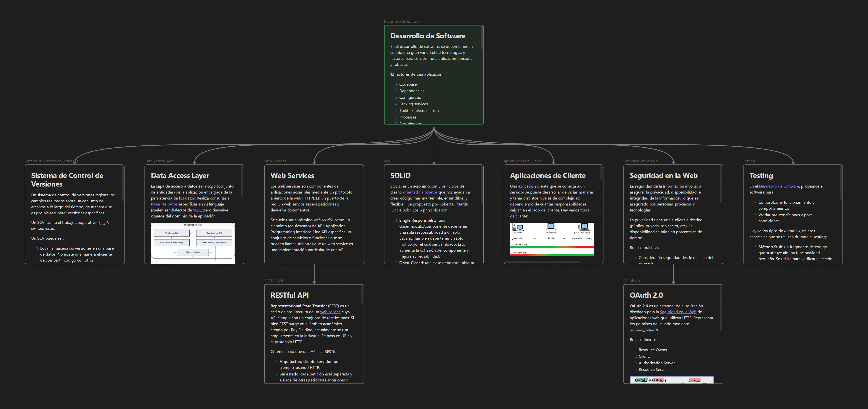Click the horizontal scrollbar in Aplicaciones de Cliente
The image size is (868, 409).
coord(542,262)
